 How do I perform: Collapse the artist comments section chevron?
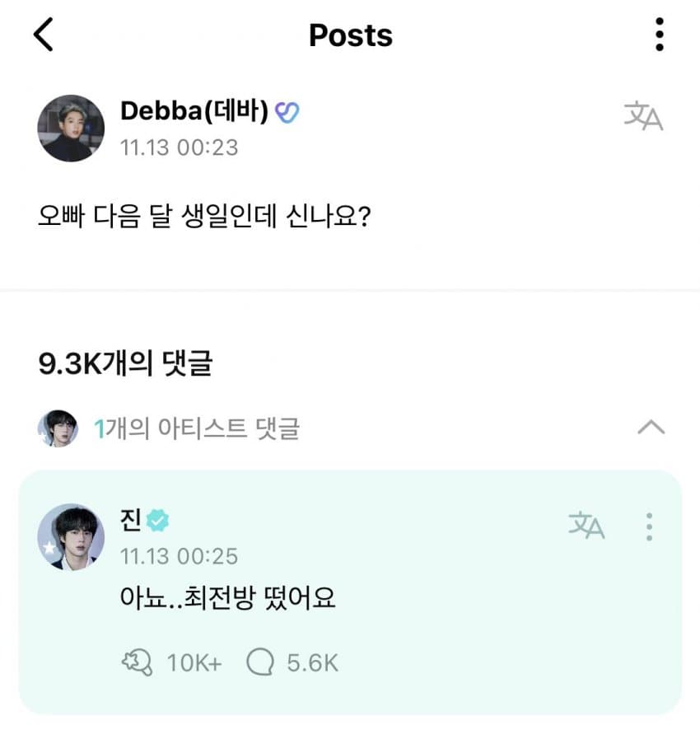(x=651, y=427)
